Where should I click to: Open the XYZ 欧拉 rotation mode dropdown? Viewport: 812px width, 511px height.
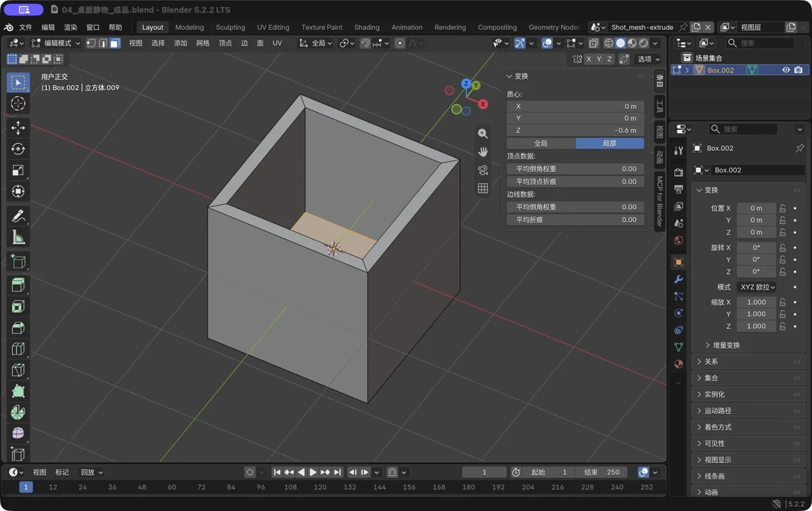click(x=757, y=287)
